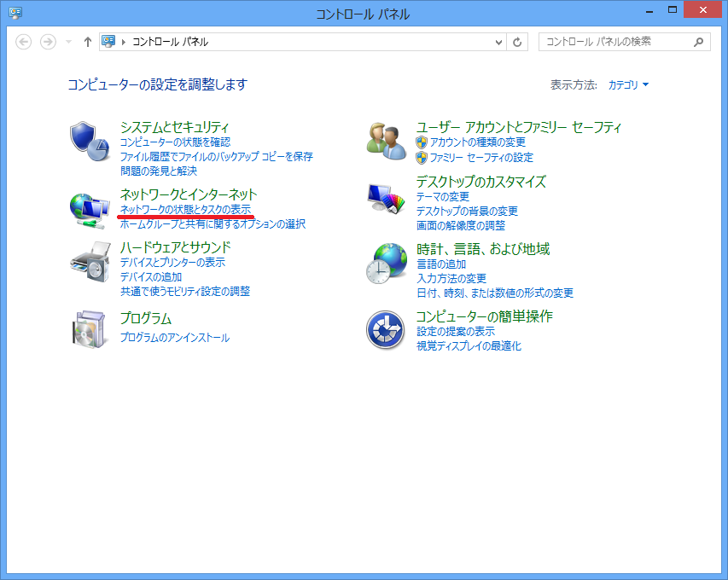Expand the address bar history dropdown
The image size is (728, 580).
click(498, 43)
